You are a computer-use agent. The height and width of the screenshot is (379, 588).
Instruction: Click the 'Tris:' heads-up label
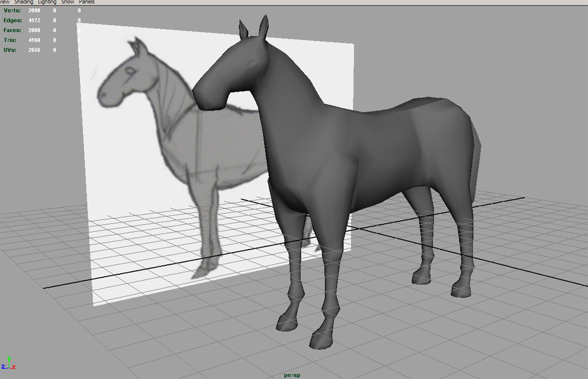point(10,40)
